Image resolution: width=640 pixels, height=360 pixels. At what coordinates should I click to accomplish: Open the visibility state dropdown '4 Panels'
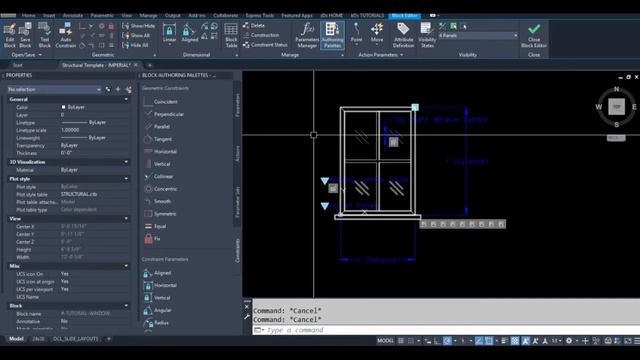478,36
